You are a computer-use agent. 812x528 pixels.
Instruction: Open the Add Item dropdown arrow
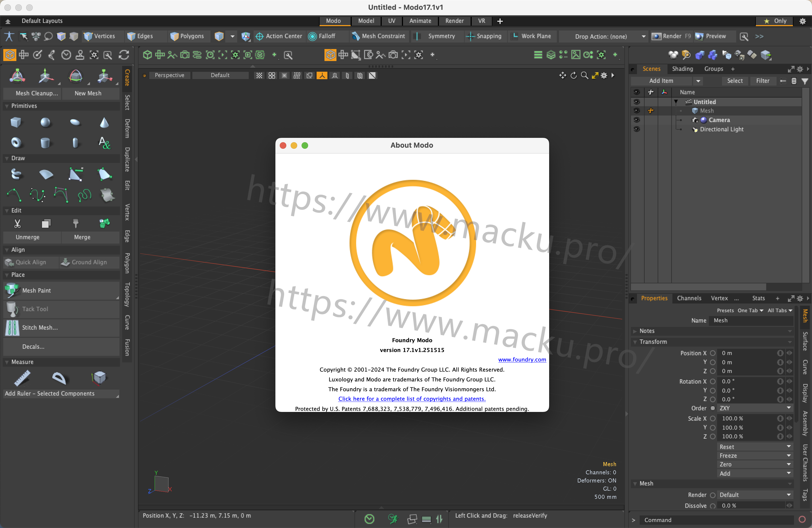click(698, 81)
